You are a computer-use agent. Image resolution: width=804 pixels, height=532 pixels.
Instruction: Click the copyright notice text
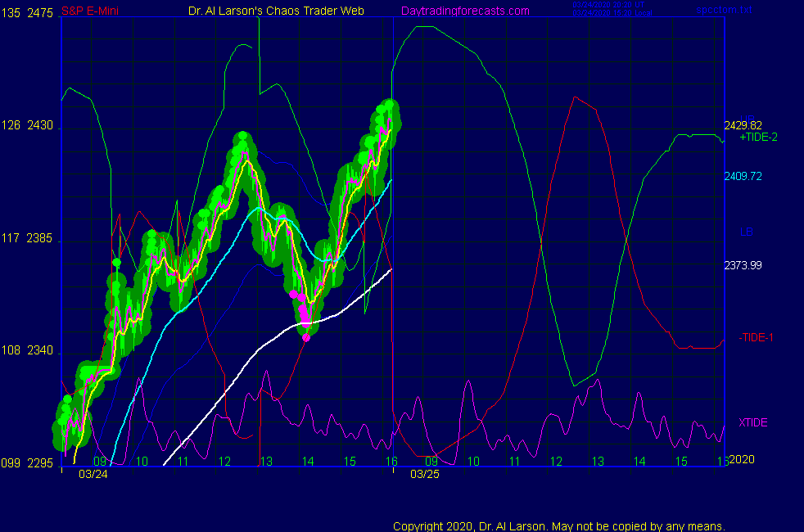click(559, 525)
